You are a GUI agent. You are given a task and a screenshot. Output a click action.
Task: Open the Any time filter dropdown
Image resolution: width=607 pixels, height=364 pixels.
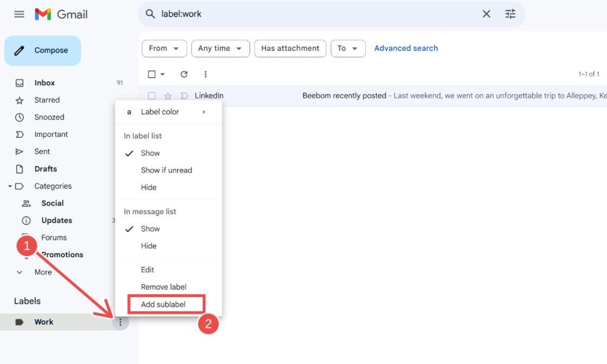220,48
